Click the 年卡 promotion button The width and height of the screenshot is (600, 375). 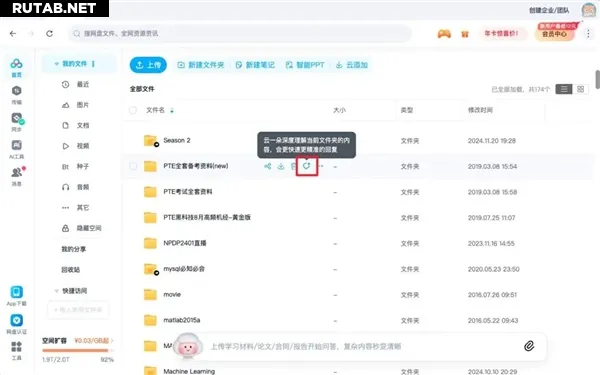click(501, 34)
